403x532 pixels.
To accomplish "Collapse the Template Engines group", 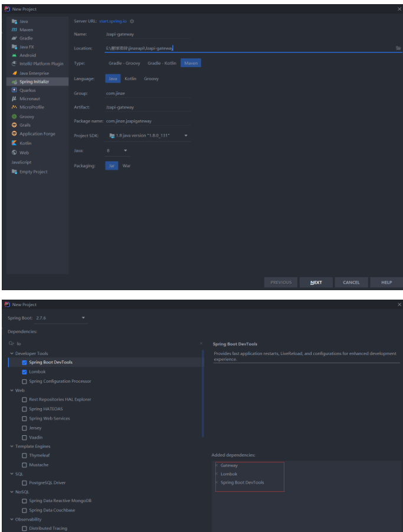I will tap(12, 446).
